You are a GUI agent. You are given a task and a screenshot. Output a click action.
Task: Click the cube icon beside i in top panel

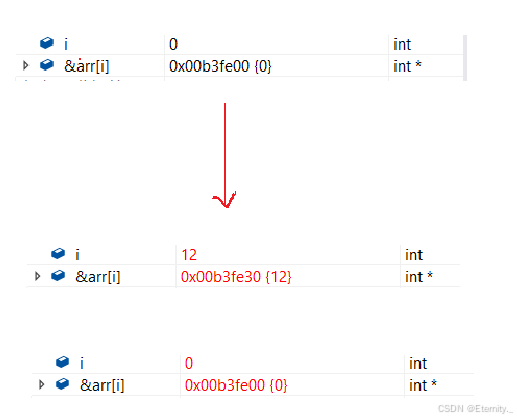coord(47,43)
